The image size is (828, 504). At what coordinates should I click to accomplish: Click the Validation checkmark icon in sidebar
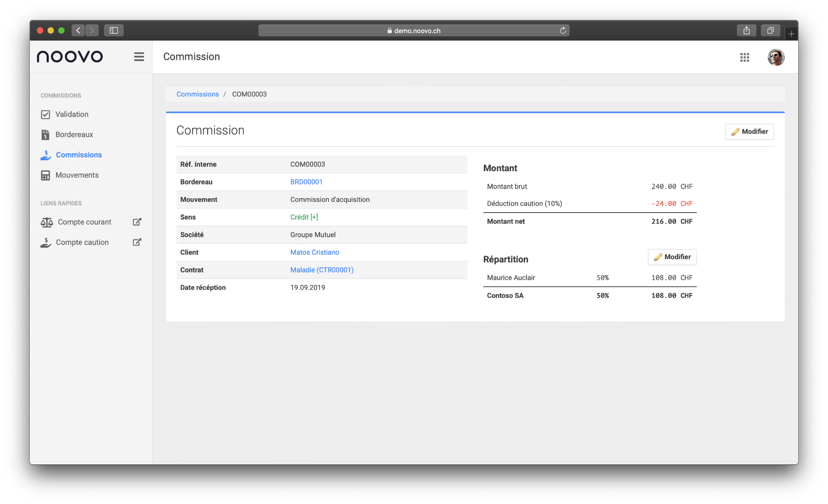pos(45,115)
